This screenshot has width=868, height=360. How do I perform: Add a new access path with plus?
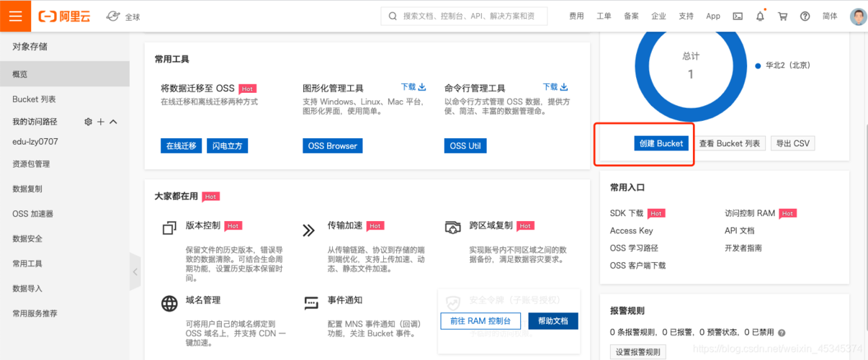click(x=101, y=122)
